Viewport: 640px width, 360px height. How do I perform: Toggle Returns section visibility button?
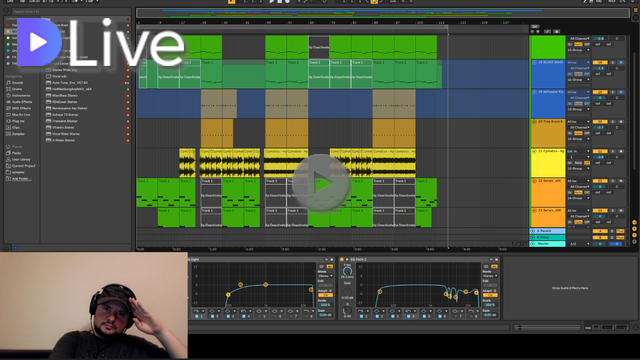634,229
